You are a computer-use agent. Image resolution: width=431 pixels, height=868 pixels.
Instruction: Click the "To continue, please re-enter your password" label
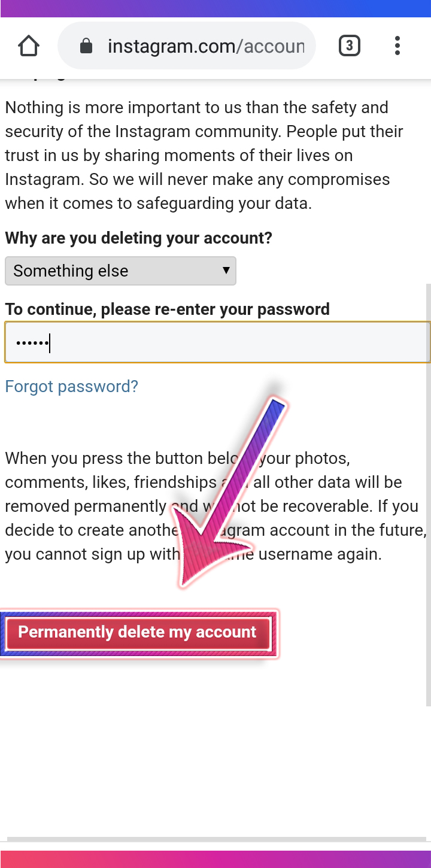167,309
